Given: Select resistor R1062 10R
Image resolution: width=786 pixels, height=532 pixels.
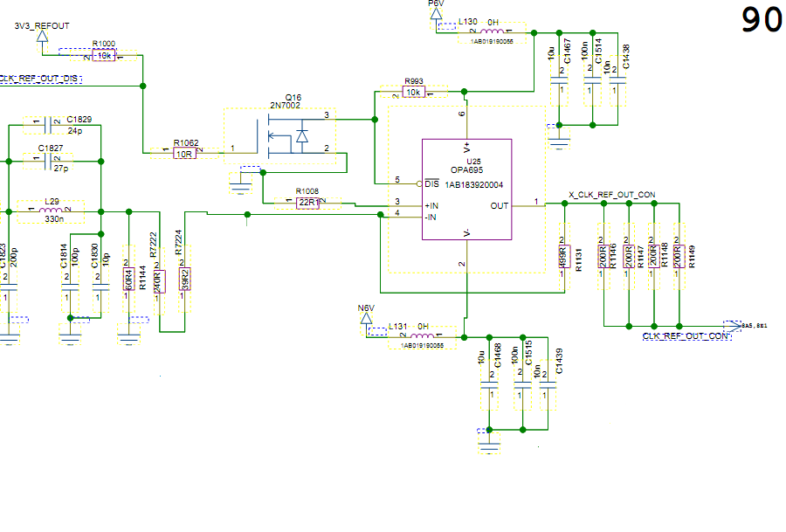Looking at the screenshot, I should tap(184, 154).
